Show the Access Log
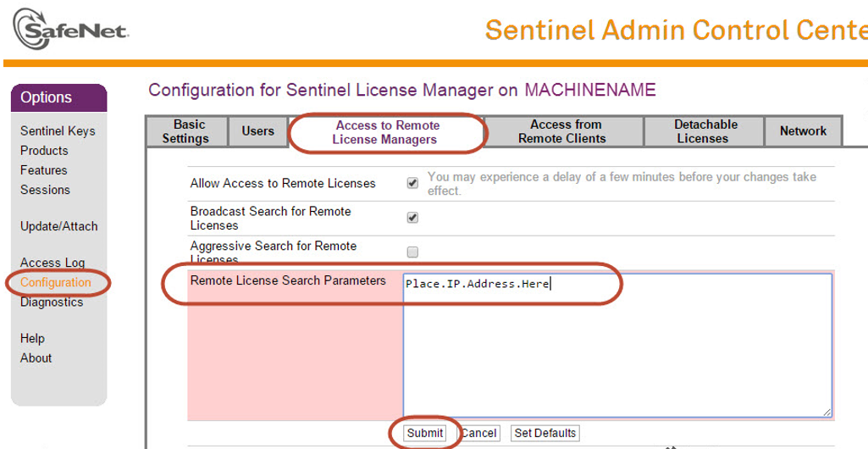The width and height of the screenshot is (868, 449). (x=53, y=263)
